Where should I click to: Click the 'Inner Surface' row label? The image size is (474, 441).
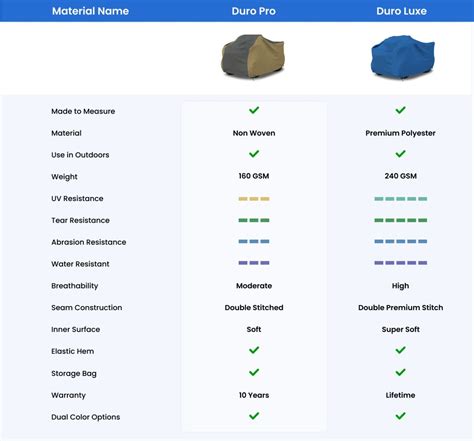[x=76, y=329]
